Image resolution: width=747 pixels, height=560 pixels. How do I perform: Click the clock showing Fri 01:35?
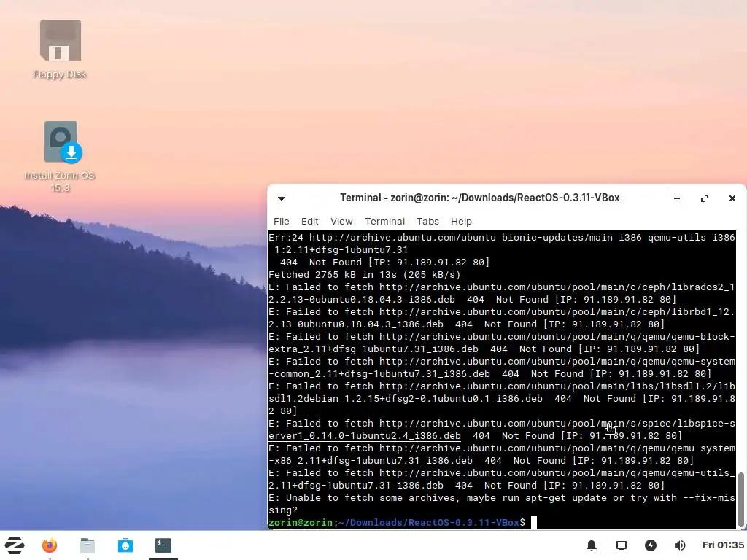(723, 545)
